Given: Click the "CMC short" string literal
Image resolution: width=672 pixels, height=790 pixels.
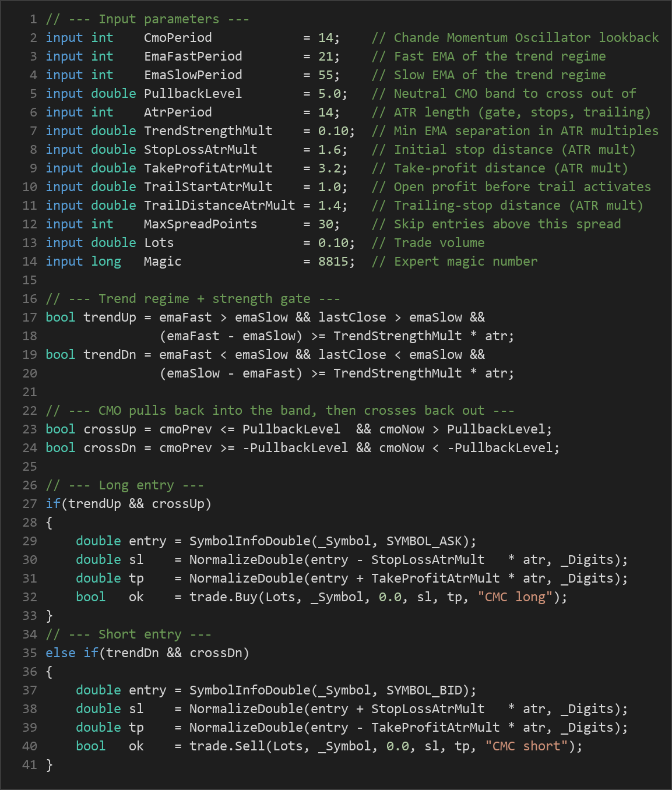Looking at the screenshot, I should 526,746.
